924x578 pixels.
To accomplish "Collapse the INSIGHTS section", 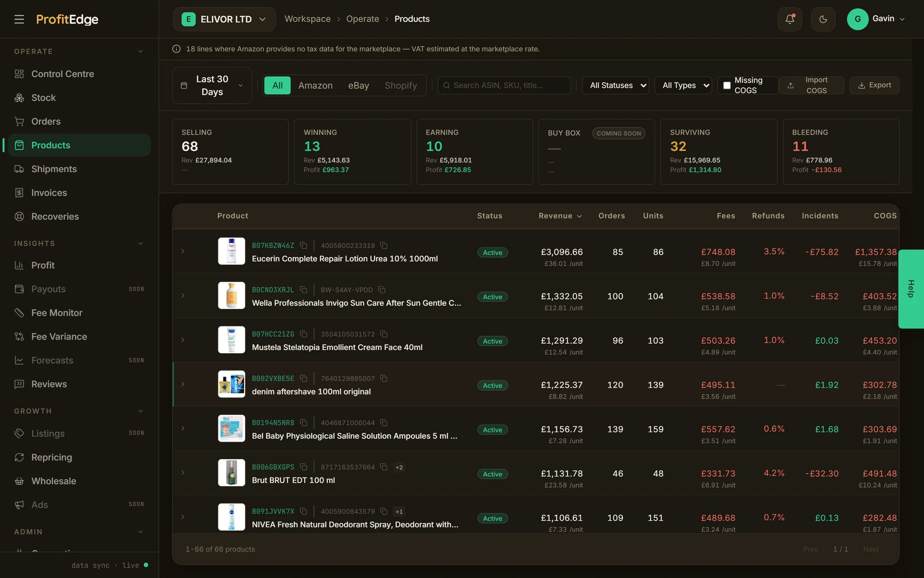I will 140,243.
